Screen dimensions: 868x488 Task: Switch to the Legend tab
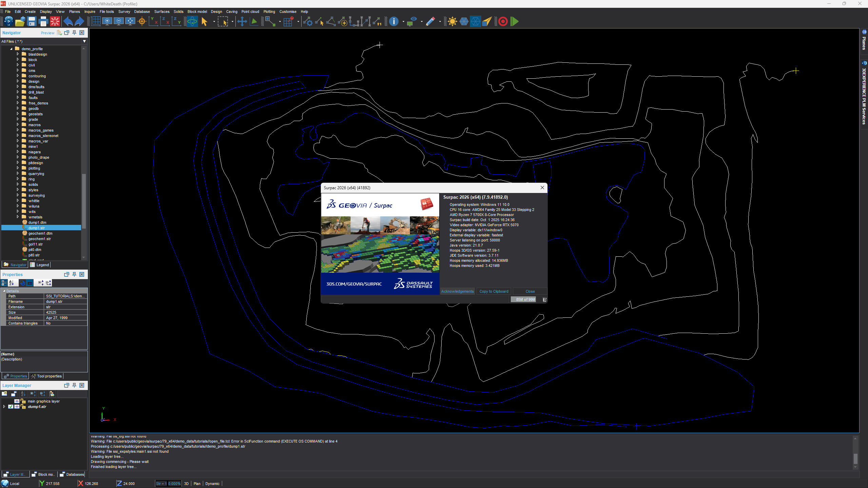[40, 265]
